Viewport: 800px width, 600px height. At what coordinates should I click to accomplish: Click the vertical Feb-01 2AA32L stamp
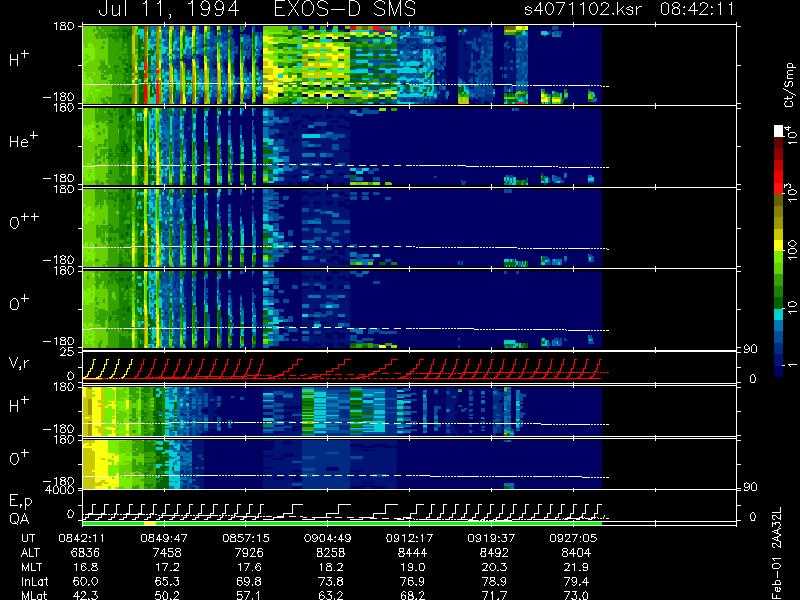click(x=777, y=553)
